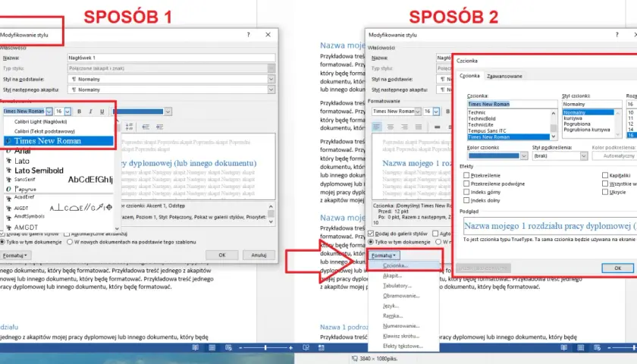Viewport: 637px width, 364px height.
Task: Check the Przekreślenie podwójne checkbox
Action: coord(466,184)
